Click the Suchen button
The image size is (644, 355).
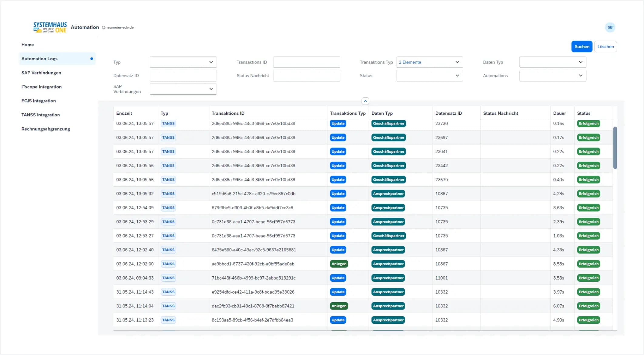coord(582,47)
